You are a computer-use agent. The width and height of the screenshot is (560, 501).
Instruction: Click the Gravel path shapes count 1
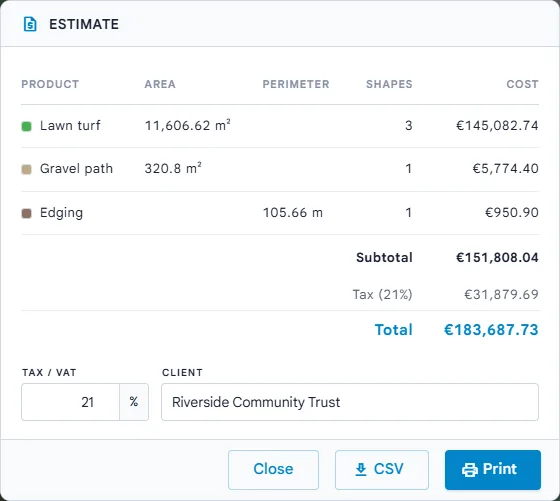[409, 169]
